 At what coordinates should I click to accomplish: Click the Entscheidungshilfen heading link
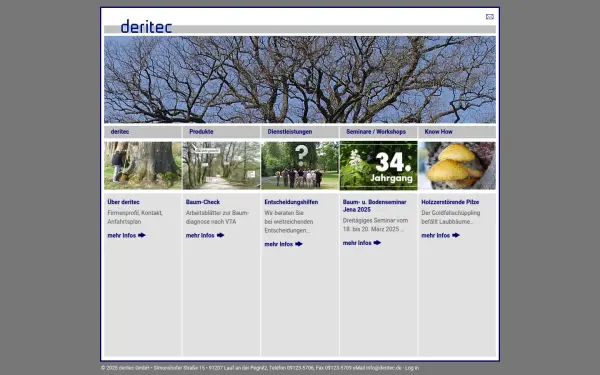tap(291, 202)
